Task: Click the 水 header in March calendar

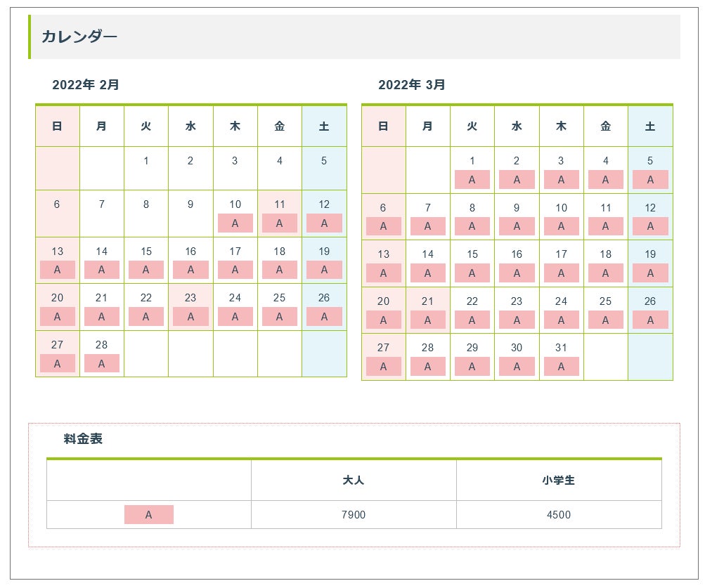Action: tap(517, 126)
